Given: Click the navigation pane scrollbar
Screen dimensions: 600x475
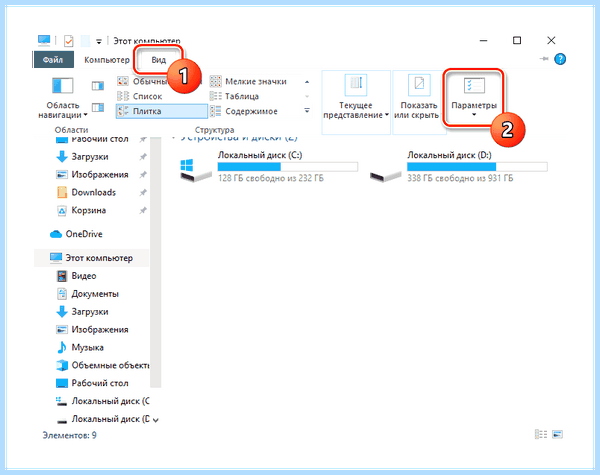Looking at the screenshot, I should [x=155, y=262].
